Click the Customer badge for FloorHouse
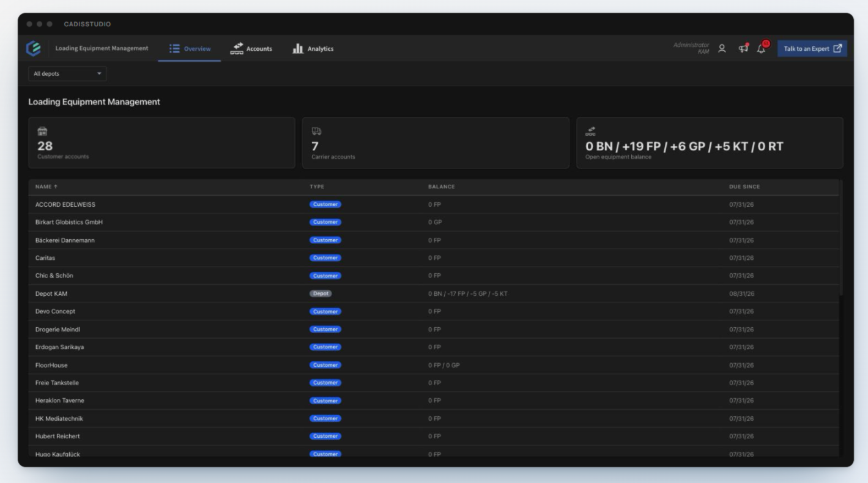Image resolution: width=868 pixels, height=483 pixels. [325, 365]
